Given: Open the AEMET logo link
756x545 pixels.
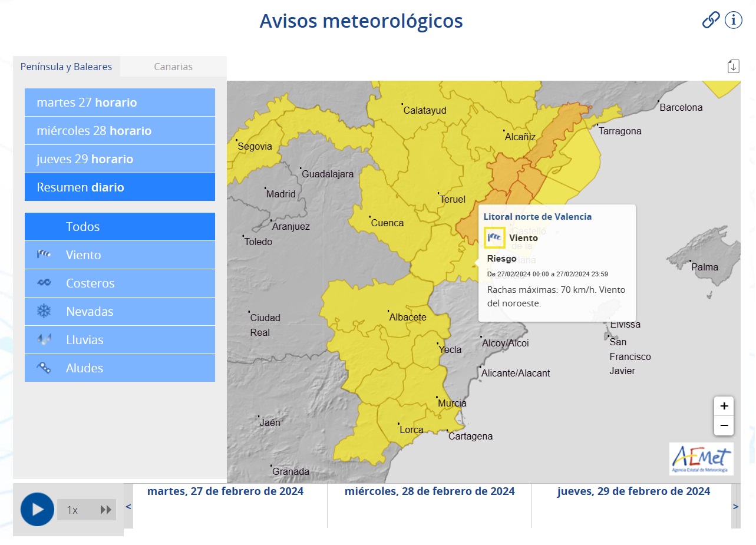Looking at the screenshot, I should [x=701, y=459].
